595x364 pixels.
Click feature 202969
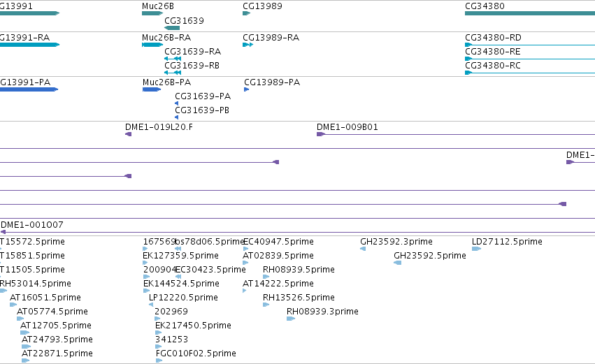(171, 312)
